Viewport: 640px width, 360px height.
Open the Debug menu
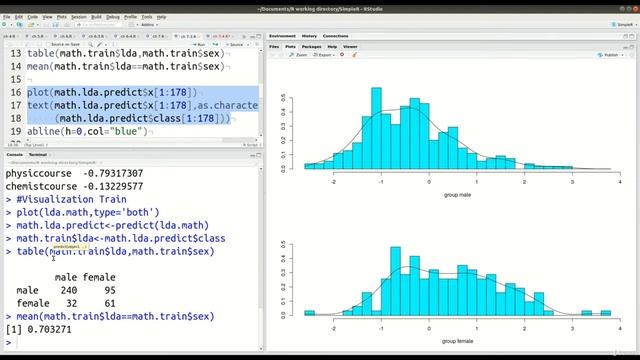click(113, 17)
